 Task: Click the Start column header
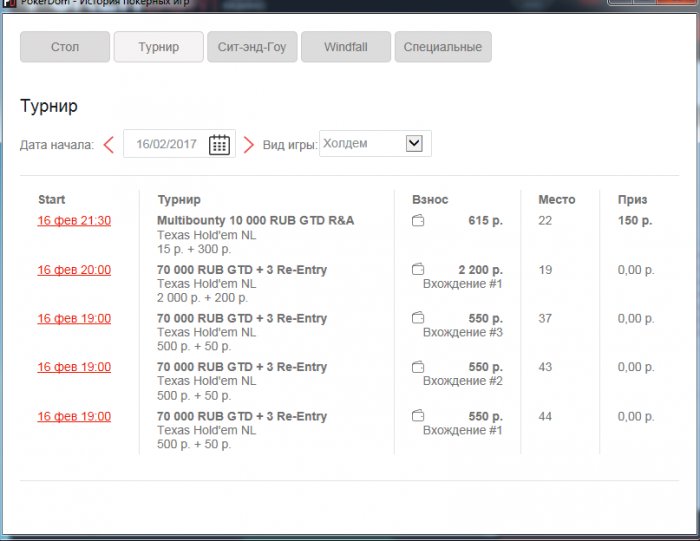coord(51,200)
